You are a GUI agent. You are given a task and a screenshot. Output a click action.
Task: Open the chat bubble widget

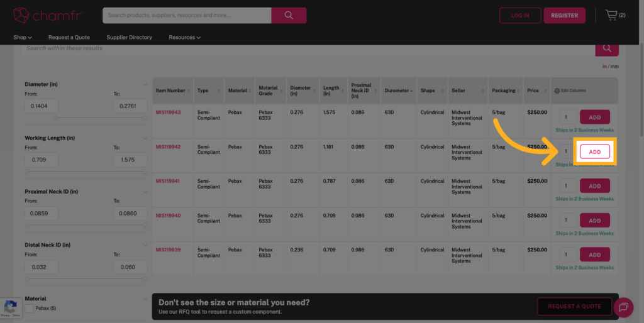coord(623,307)
